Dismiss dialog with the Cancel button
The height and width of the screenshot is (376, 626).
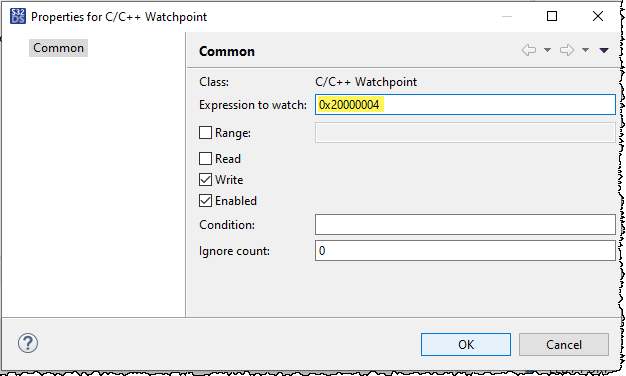pyautogui.click(x=564, y=344)
